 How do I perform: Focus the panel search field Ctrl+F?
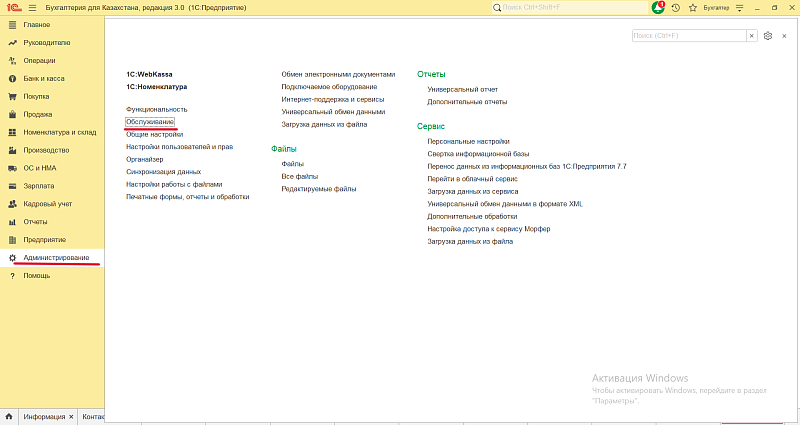pos(689,36)
